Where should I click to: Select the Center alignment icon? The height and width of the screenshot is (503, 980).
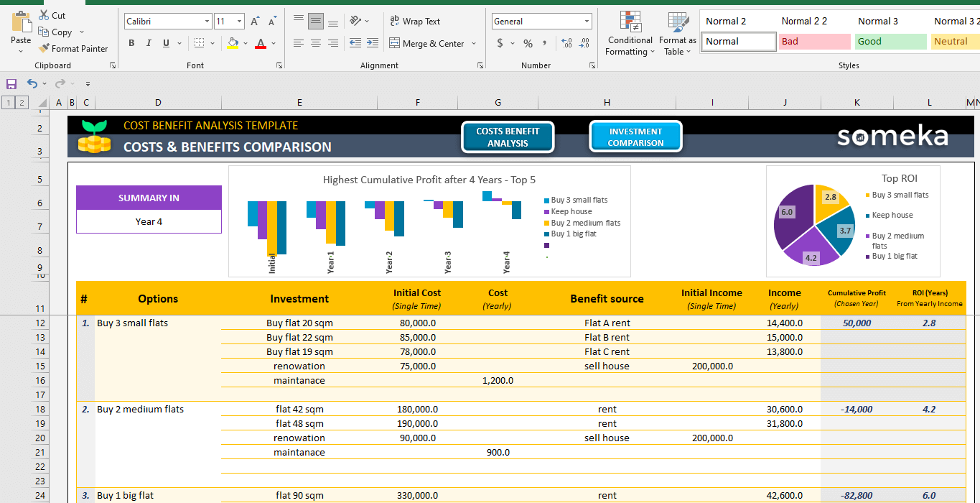(x=315, y=45)
